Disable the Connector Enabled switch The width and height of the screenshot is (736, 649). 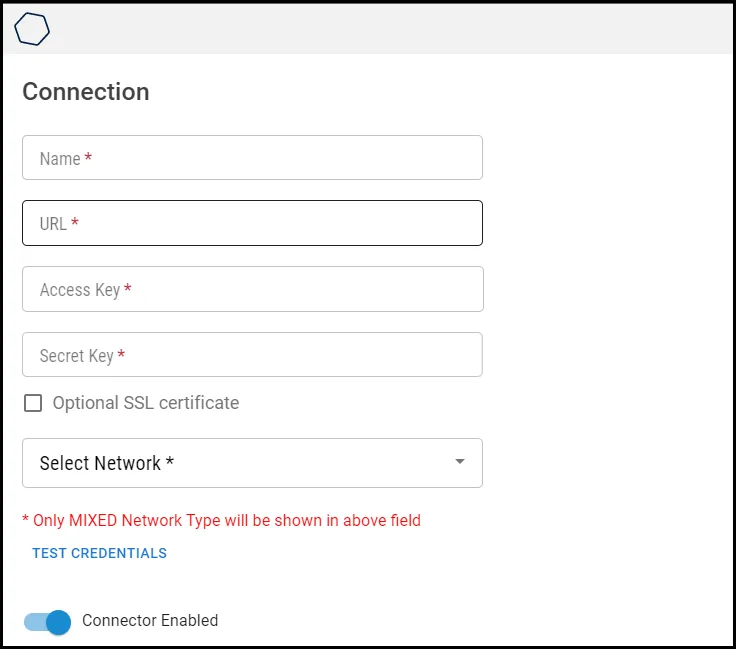tap(47, 622)
